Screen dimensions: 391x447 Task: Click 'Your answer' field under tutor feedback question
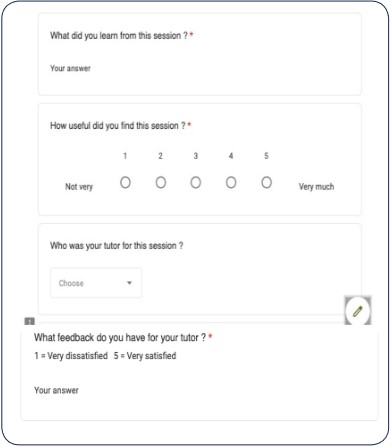pos(56,390)
